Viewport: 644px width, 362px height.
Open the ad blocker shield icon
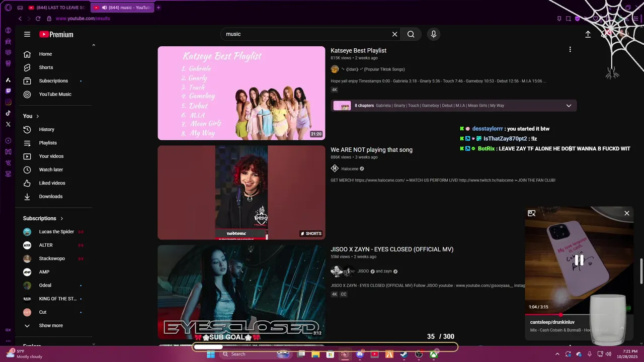(578, 19)
